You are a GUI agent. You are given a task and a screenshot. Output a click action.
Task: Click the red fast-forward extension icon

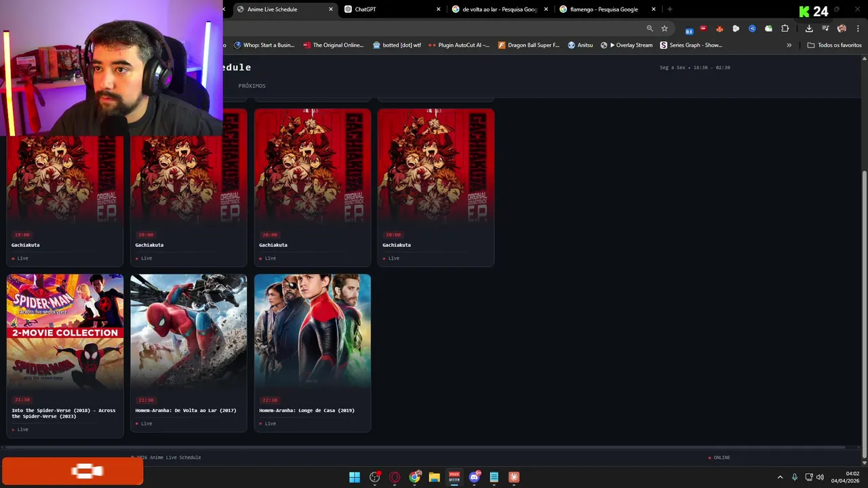703,28
